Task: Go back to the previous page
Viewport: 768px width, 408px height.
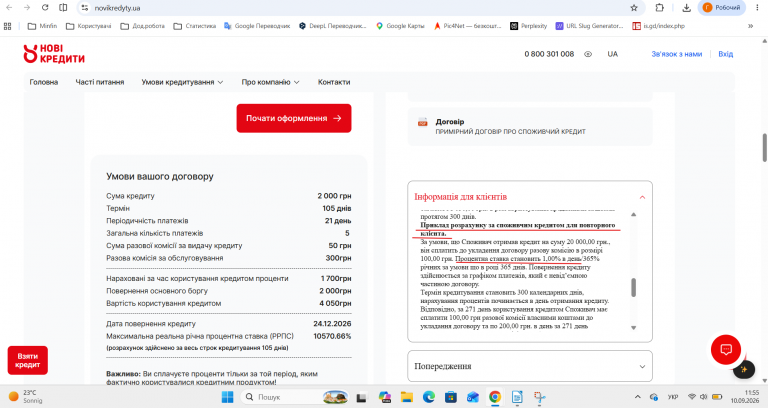Action: click(9, 8)
